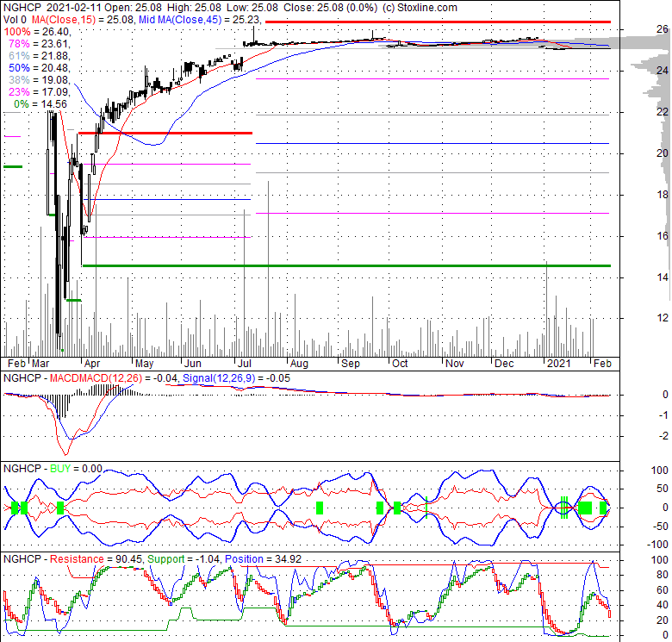Click the 'Support = -1.04' label
This screenshot has width=672, height=642.
pyautogui.click(x=184, y=559)
